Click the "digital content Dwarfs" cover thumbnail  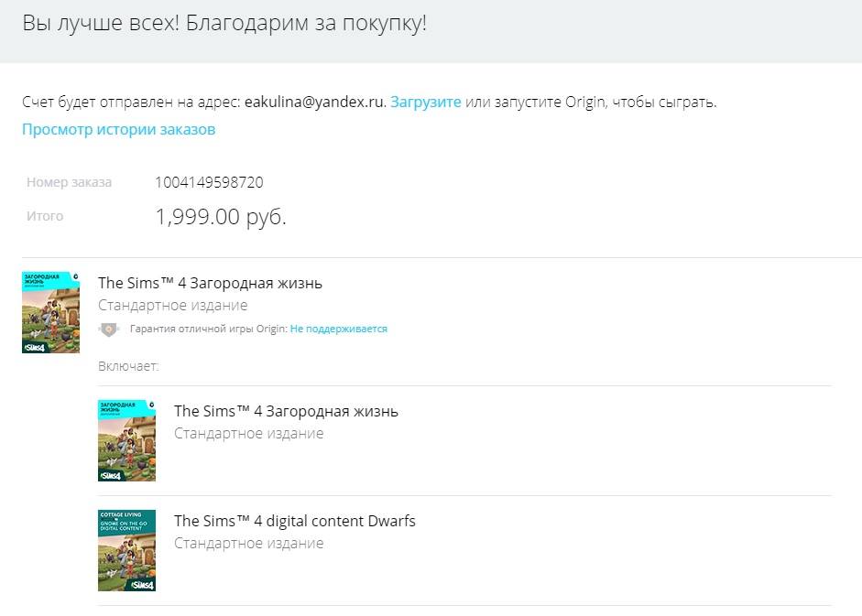pos(126,551)
